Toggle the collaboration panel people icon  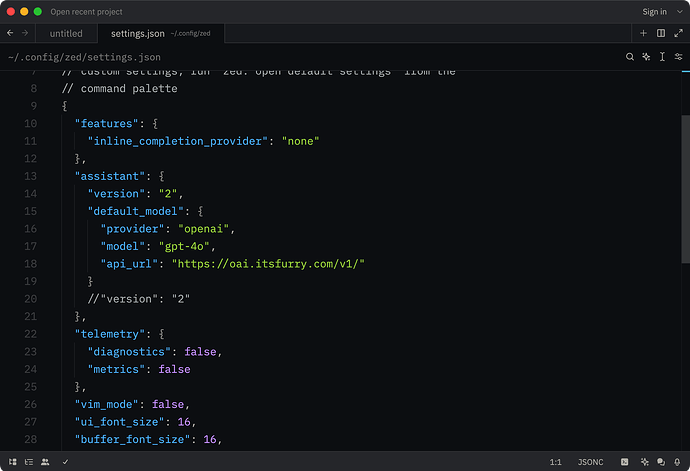click(x=45, y=462)
